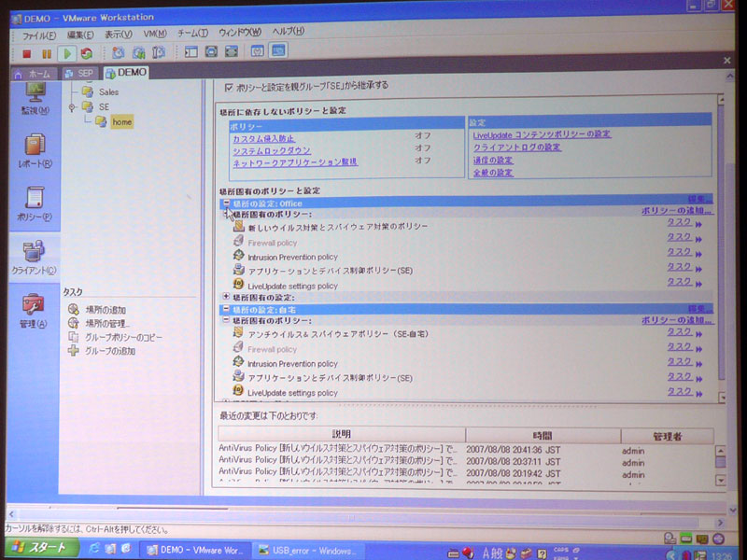The image size is (747, 560).
Task: Start the VM using the green play button
Action: tap(67, 53)
